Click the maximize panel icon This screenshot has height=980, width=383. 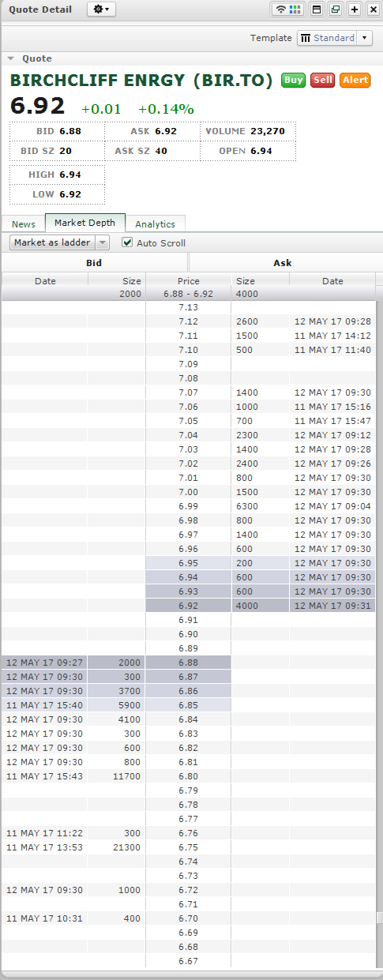pos(317,9)
